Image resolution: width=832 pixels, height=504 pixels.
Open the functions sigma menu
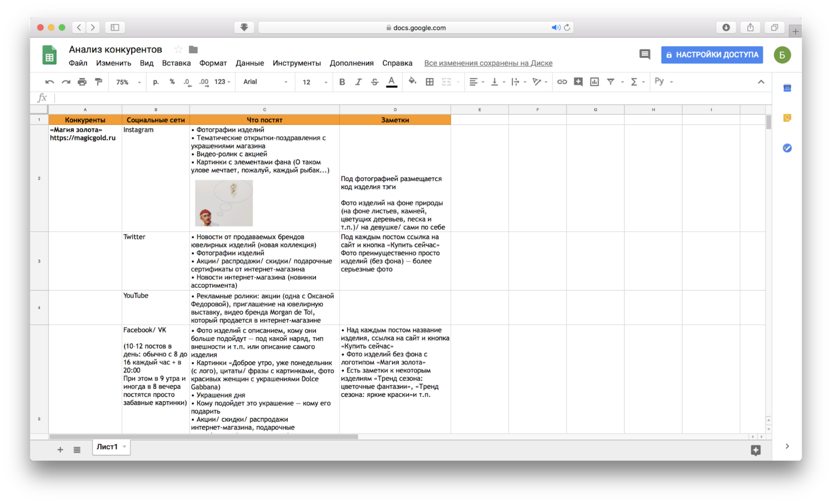pos(637,82)
